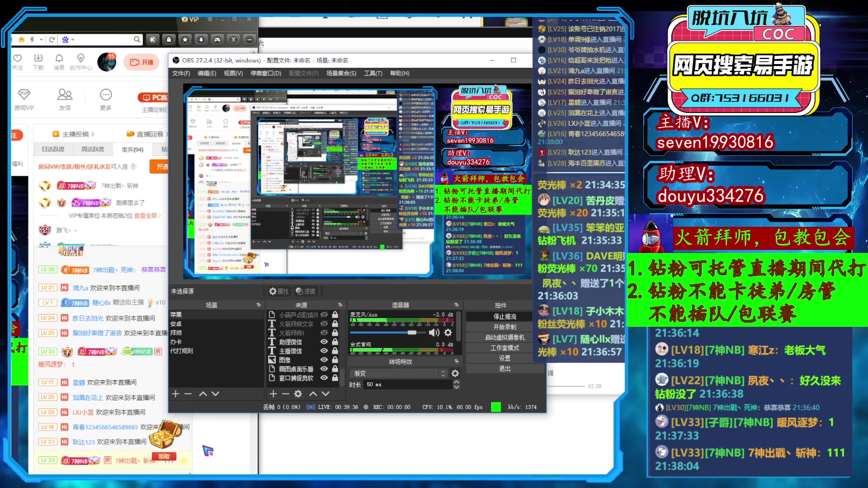Screen dimensions: 868x488
Task: Switch to the 周活跃度 tab
Action: (93, 149)
